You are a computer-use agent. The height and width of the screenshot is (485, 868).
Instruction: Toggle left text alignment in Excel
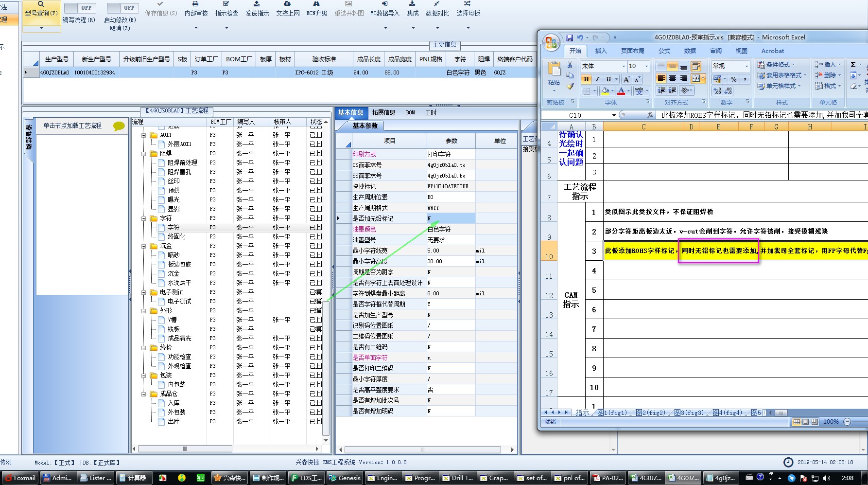[x=661, y=78]
